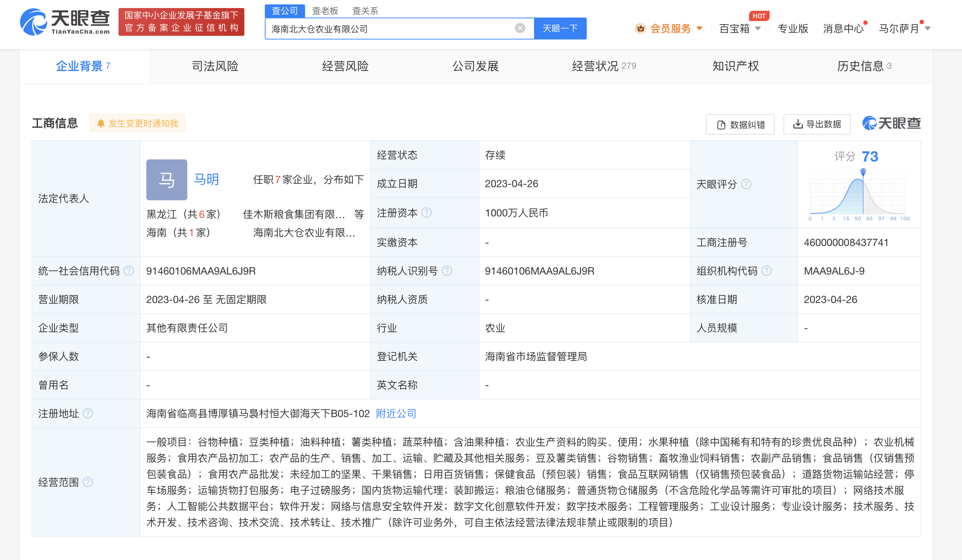
Task: Select the 查老板 search tab
Action: (325, 11)
